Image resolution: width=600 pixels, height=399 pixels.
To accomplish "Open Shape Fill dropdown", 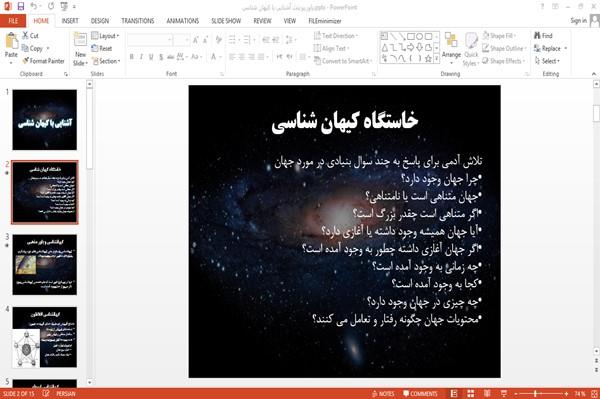I will [499, 36].
